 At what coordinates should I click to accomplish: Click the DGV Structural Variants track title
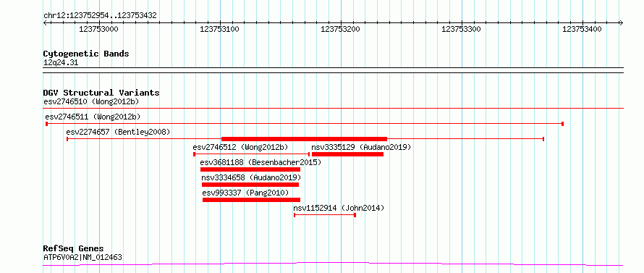point(101,93)
